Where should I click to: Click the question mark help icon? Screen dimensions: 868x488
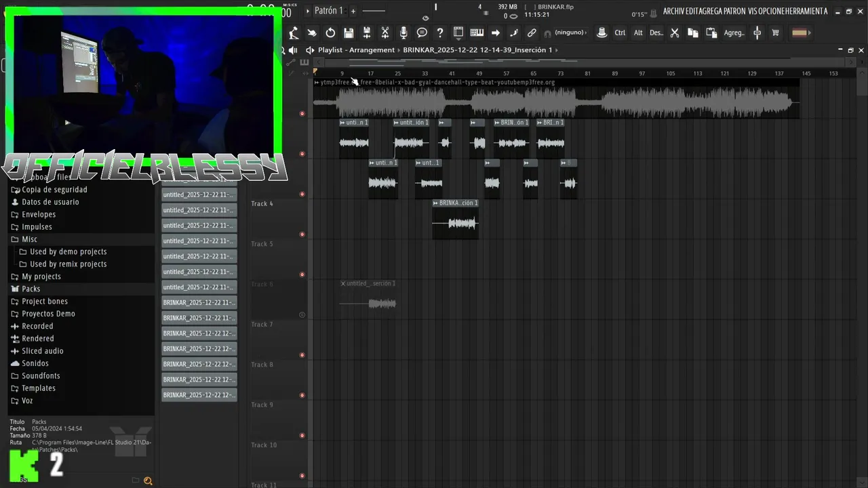(x=440, y=33)
